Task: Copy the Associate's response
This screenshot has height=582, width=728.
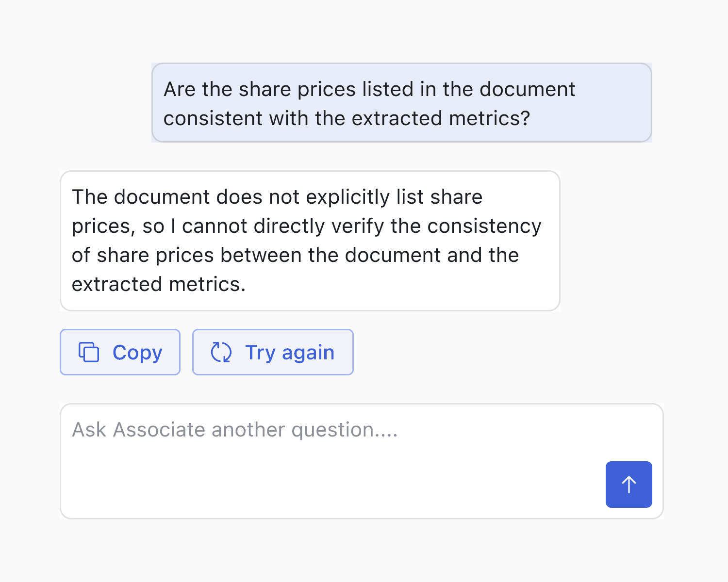Action: pos(120,352)
